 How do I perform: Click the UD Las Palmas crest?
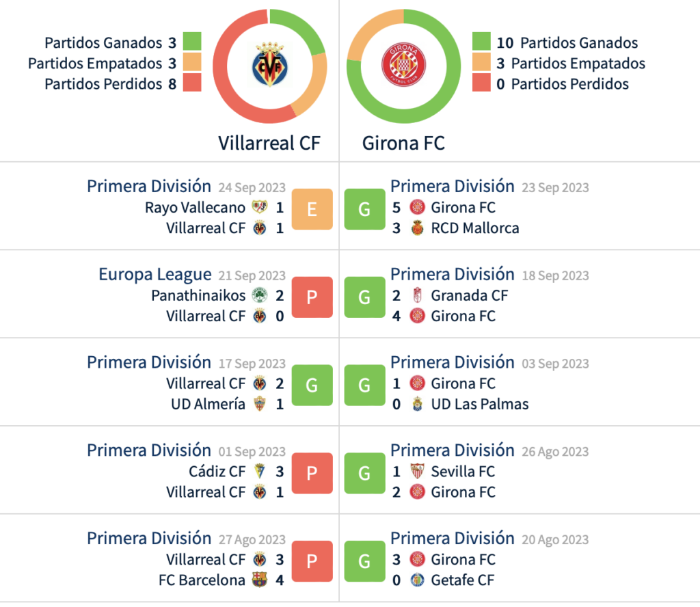pos(417,404)
